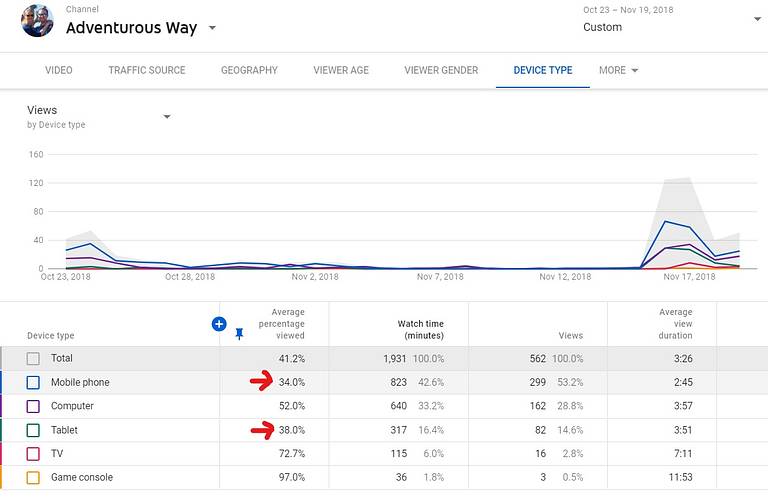Click the blue plus add-metric icon
Screen dimensions: 768x499
click(219, 324)
